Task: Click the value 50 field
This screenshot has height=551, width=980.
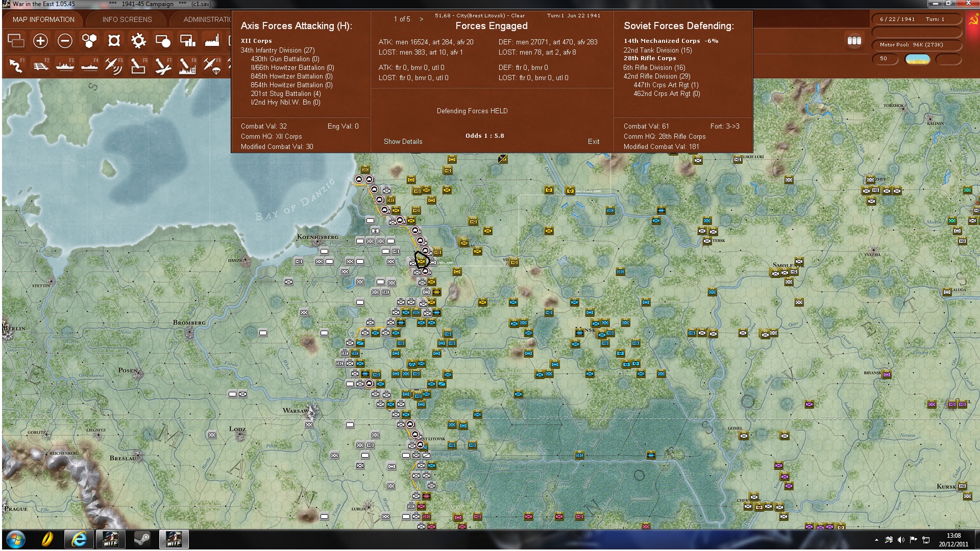Action: coord(885,59)
